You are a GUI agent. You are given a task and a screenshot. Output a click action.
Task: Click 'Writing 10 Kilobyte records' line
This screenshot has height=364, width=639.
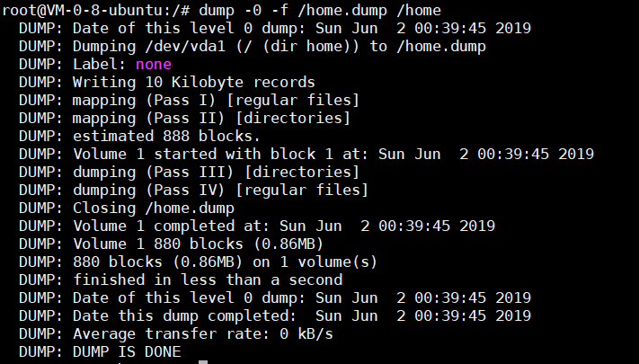[x=167, y=82]
